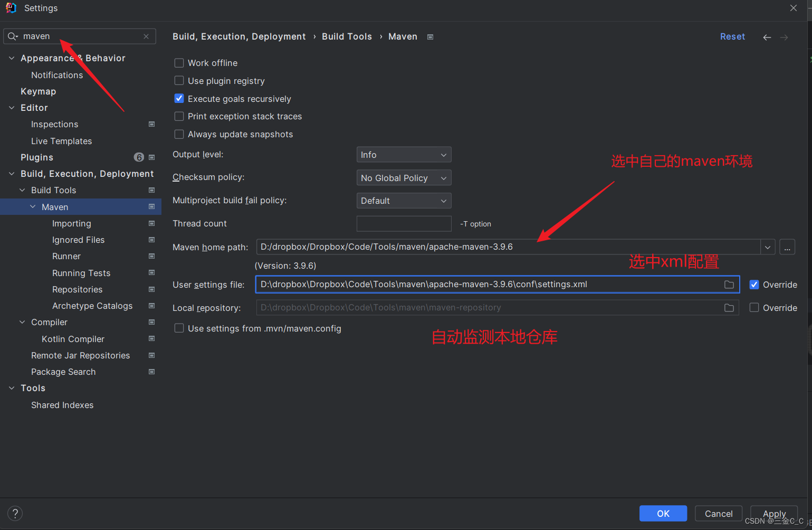Screen dimensions: 812x530
Task: Open the Checksum policy dropdown
Action: coord(404,178)
